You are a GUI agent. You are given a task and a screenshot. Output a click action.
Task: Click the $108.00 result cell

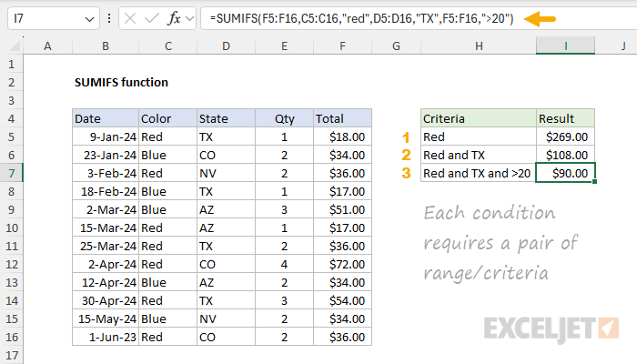click(565, 156)
